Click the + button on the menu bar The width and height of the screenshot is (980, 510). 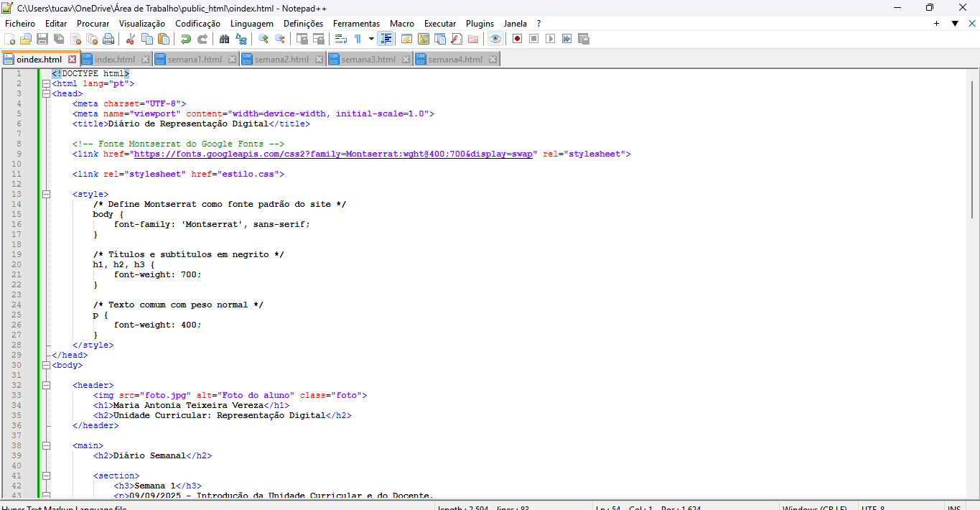[x=935, y=23]
